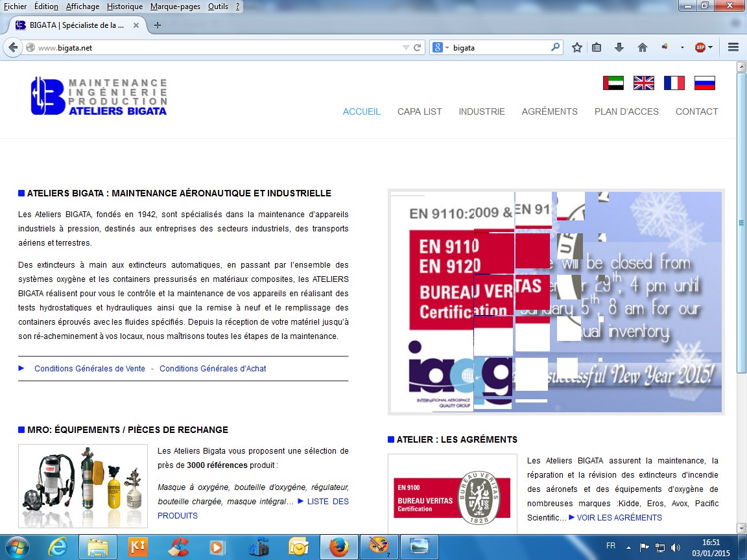This screenshot has height=560, width=747.
Task: Expand the dropdown arrow beside ABP icon
Action: (710, 47)
